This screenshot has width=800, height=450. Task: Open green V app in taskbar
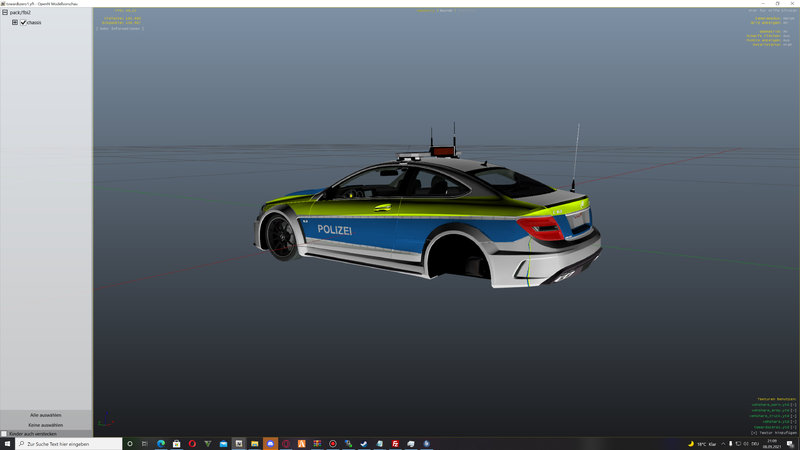click(208, 444)
